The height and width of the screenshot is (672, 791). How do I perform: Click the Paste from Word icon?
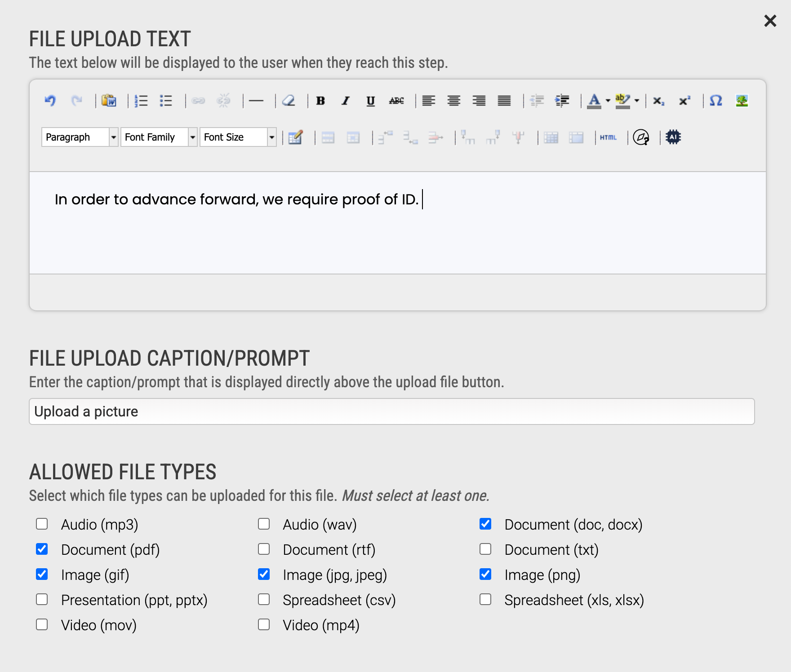[109, 101]
